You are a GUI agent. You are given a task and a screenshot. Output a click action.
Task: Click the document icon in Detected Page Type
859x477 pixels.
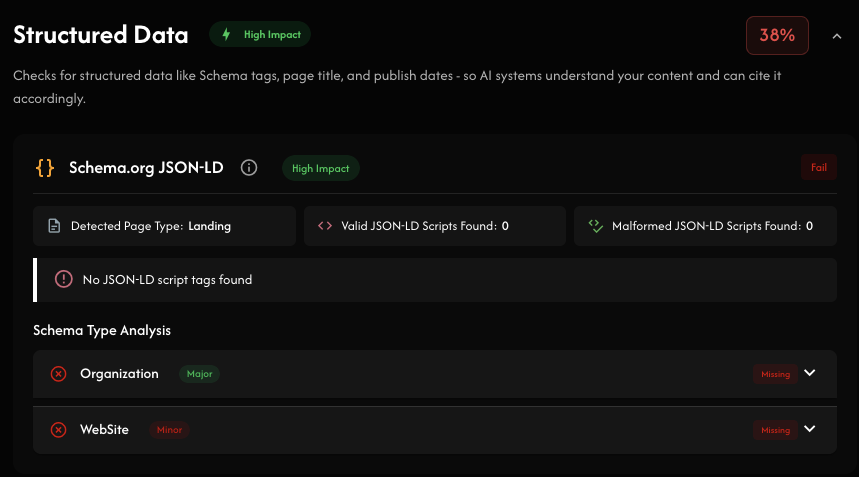click(54, 226)
